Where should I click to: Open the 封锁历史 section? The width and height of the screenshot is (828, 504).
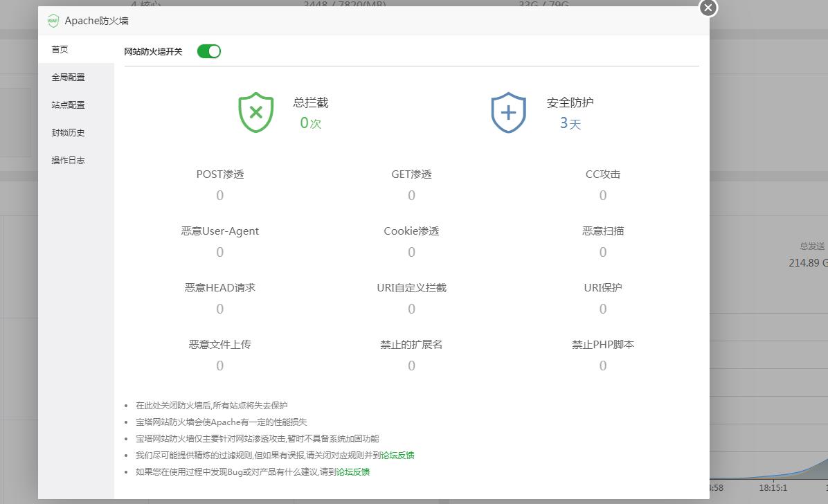tap(67, 132)
